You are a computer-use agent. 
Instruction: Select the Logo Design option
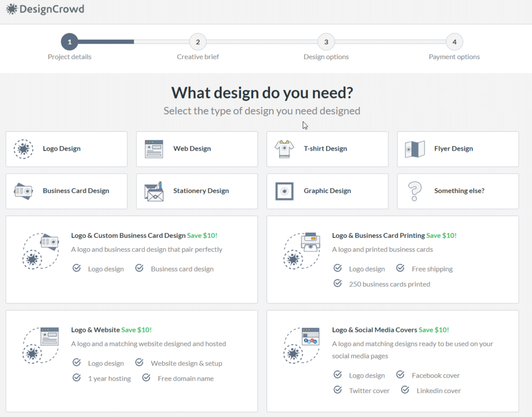point(66,149)
